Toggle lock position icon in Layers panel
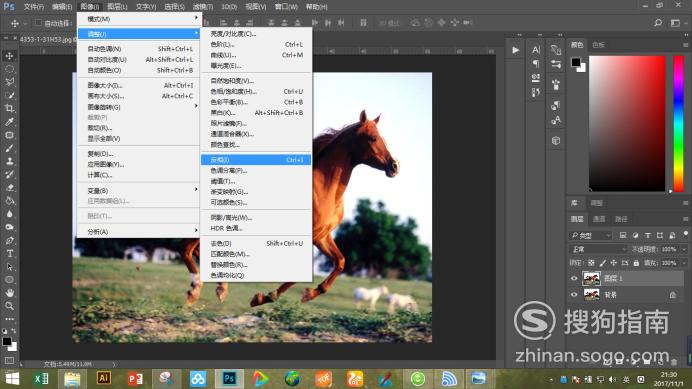The width and height of the screenshot is (692, 389). (x=614, y=263)
